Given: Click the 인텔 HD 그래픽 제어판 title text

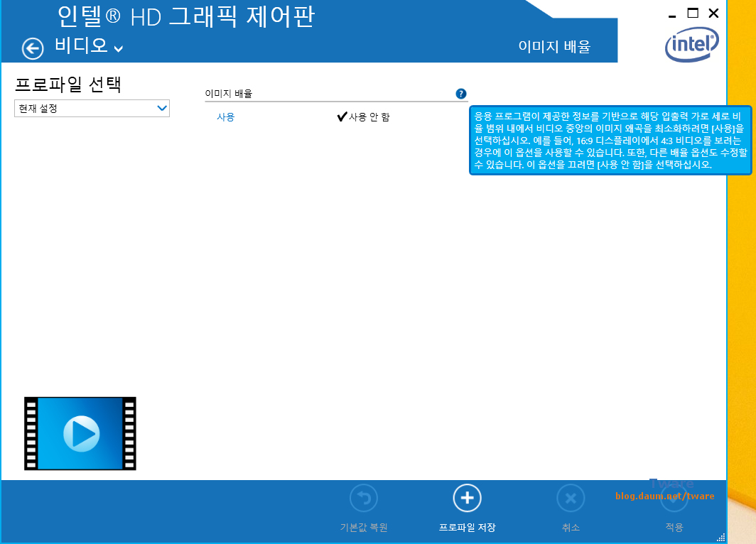Looking at the screenshot, I should coord(186,16).
